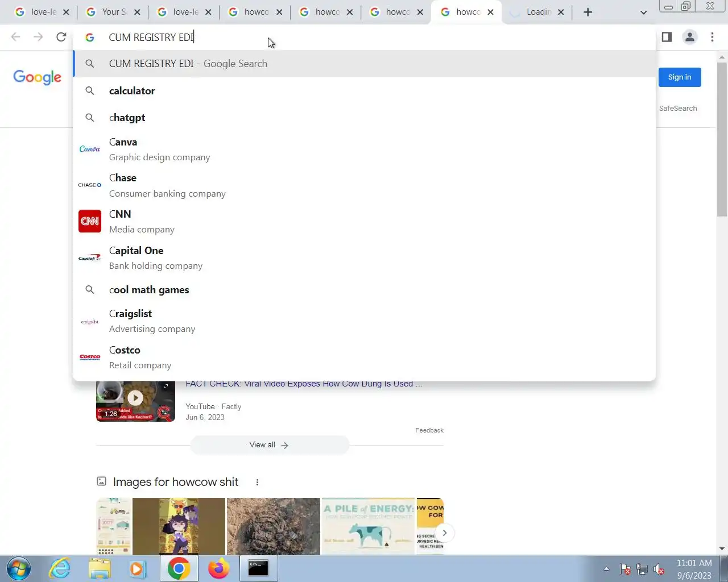Open the 'FACT CHECK: Viral Video' link
Viewport: 728px width, 582px height.
pos(304,384)
